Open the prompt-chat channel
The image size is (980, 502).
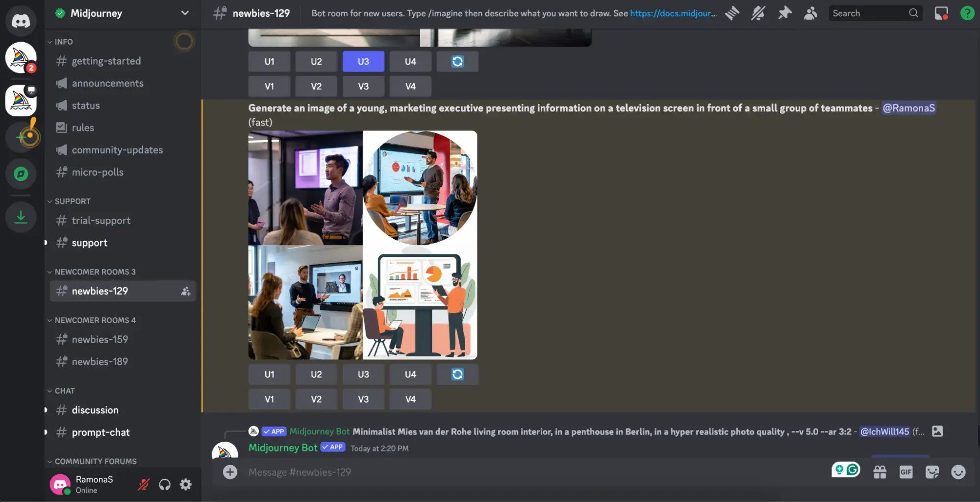[x=123, y=432]
